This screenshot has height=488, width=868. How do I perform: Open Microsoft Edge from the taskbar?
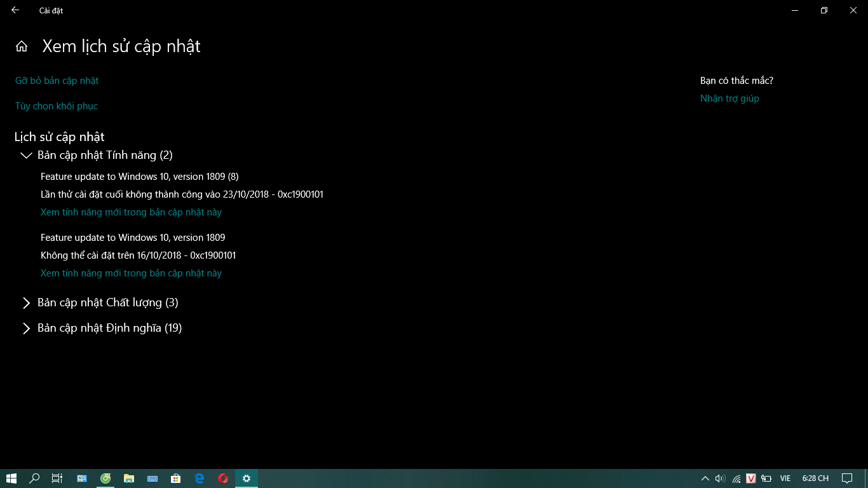[199, 478]
